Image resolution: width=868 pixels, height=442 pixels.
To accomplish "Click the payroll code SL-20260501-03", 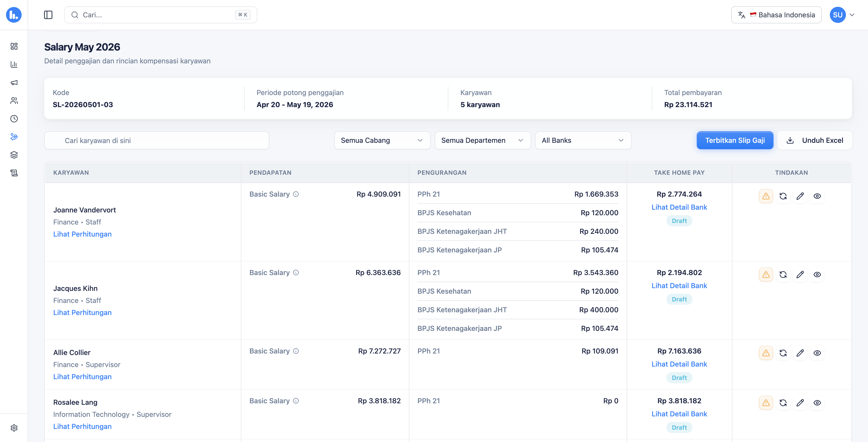I will 83,105.
